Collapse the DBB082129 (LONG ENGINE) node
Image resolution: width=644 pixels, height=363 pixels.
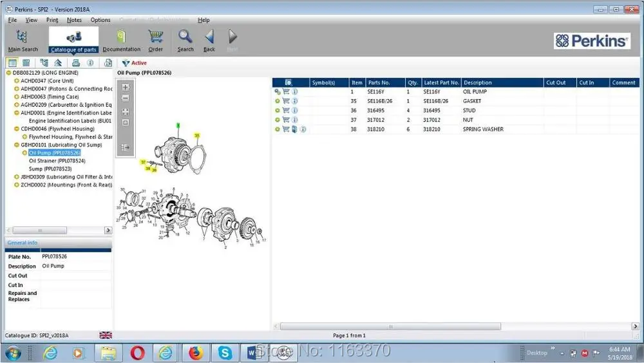click(8, 73)
